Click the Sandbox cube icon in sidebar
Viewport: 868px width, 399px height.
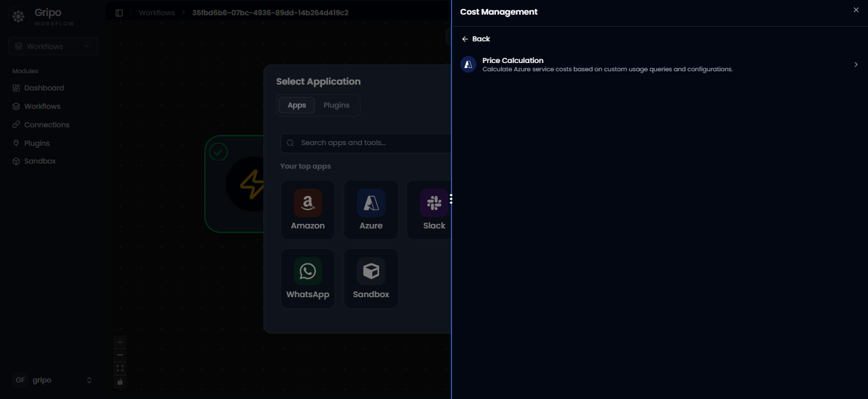[x=17, y=161]
